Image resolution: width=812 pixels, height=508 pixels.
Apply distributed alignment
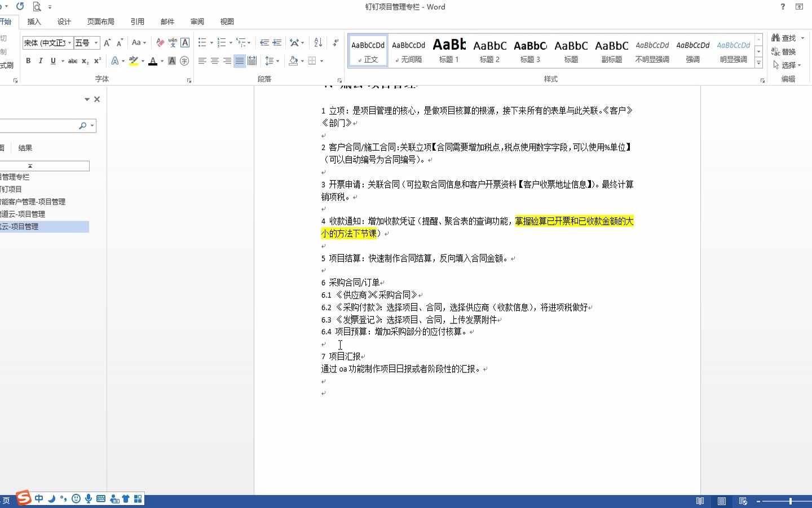click(x=252, y=61)
